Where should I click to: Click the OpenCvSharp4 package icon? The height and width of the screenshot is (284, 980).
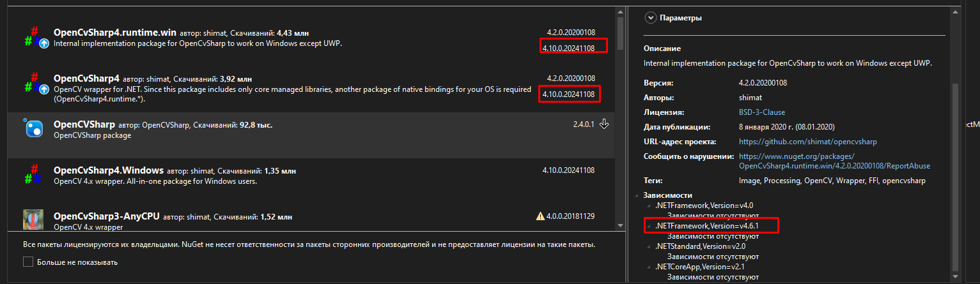pyautogui.click(x=33, y=83)
